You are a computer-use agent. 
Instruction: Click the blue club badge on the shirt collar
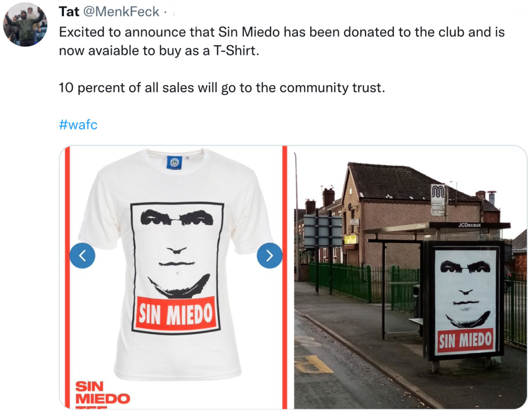click(x=174, y=163)
